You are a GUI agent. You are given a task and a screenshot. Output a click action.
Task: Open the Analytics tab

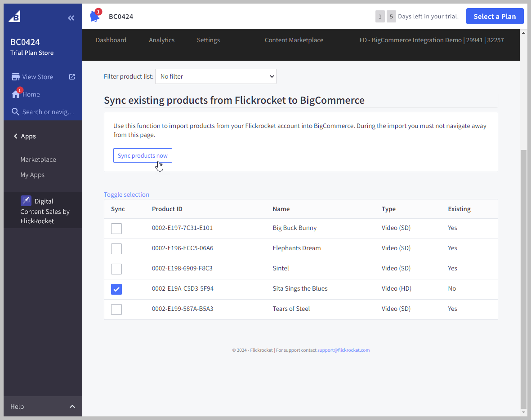point(161,40)
